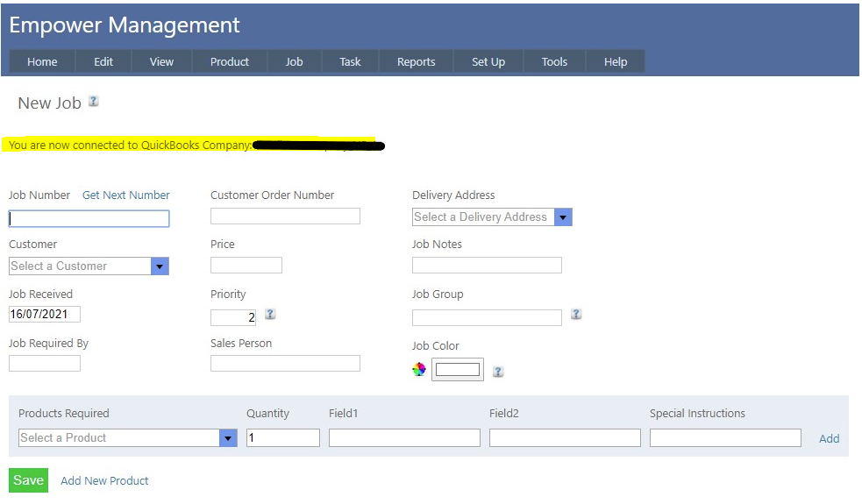This screenshot has height=504, width=862.
Task: Open the Tools menu
Action: click(554, 62)
